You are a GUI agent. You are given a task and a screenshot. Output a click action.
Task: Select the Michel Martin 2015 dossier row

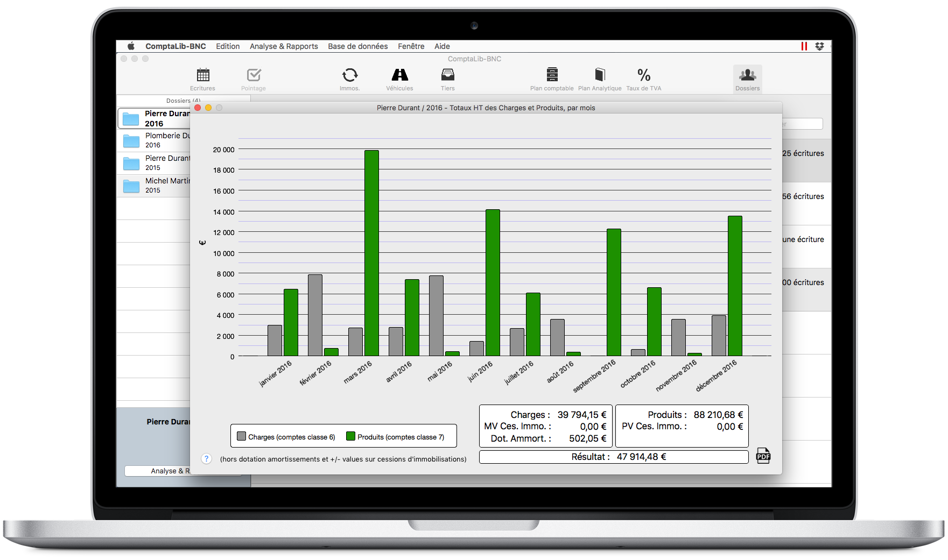[x=154, y=186]
